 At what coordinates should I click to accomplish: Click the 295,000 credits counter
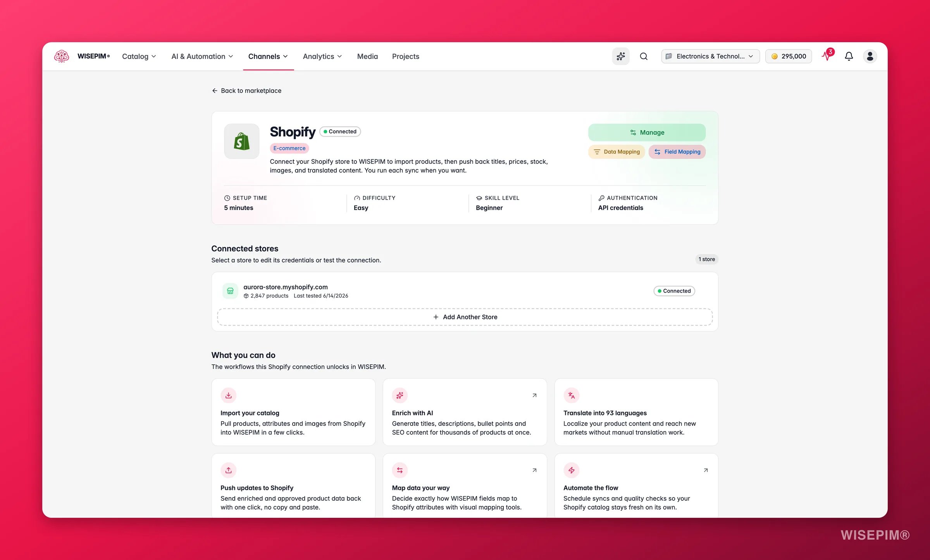(x=789, y=56)
